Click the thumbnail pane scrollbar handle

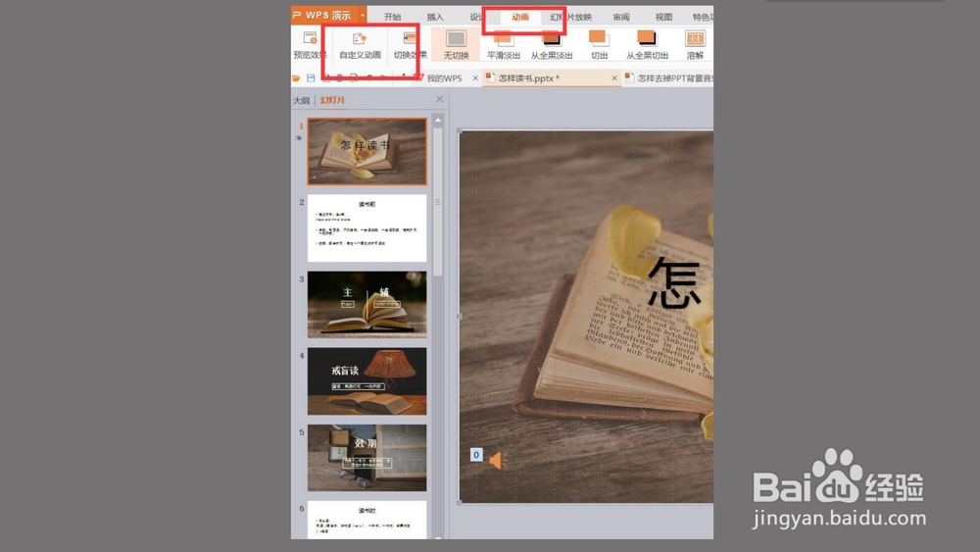[x=438, y=202]
